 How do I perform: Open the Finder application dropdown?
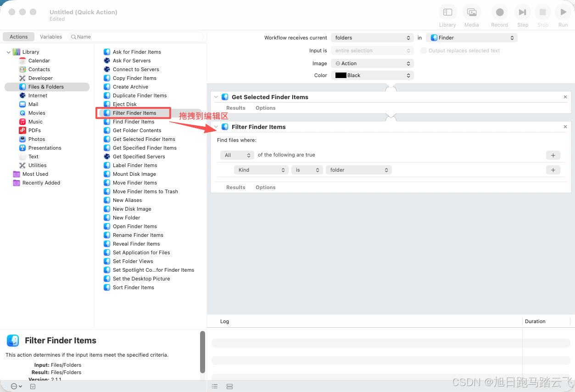coord(471,38)
